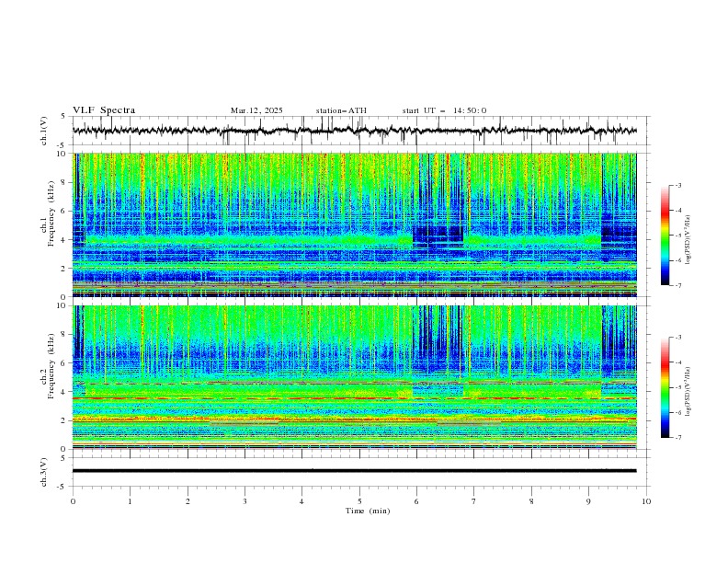The width and height of the screenshot is (728, 563).
Task: Click the "2" tick label on the time axis
Action: (x=188, y=501)
